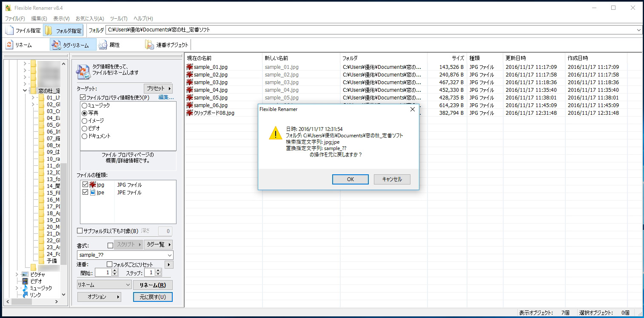Open the 連番オブジェクト tab
This screenshot has height=318, width=644.
coord(167,45)
